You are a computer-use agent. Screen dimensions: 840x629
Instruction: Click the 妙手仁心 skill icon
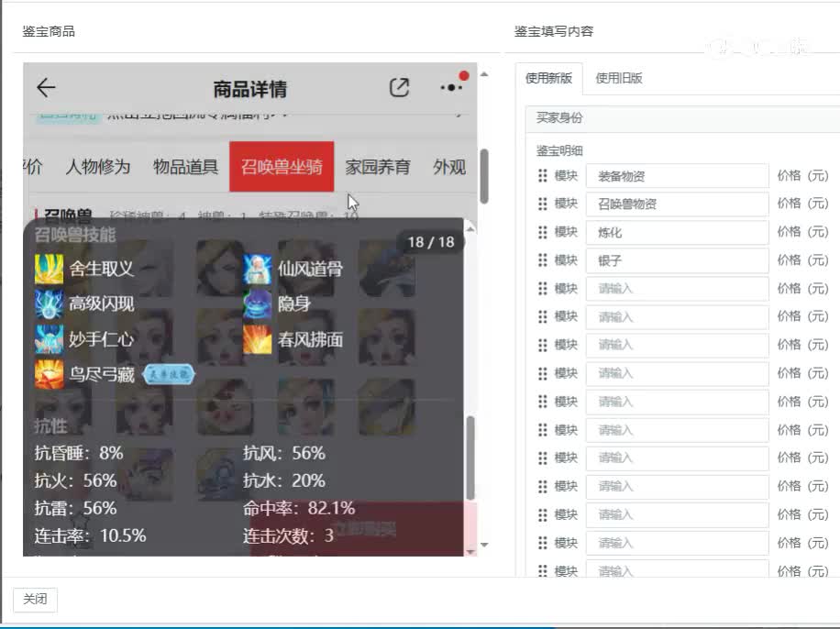pos(49,339)
